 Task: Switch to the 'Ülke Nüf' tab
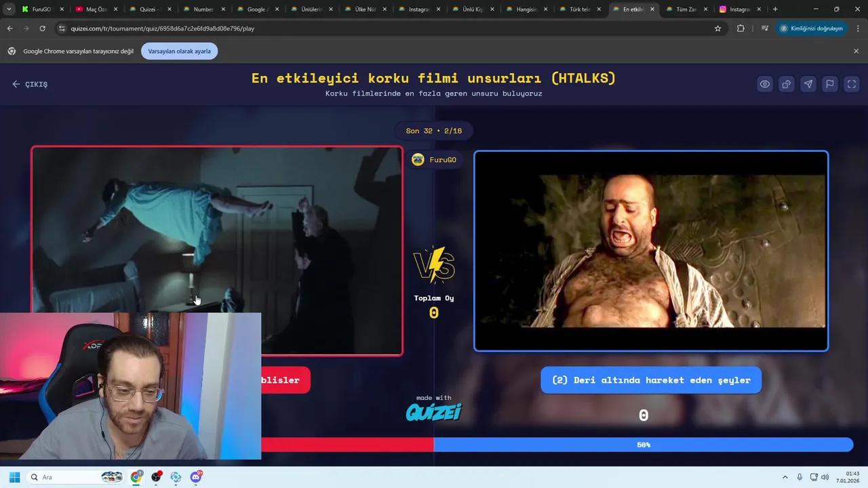click(365, 9)
